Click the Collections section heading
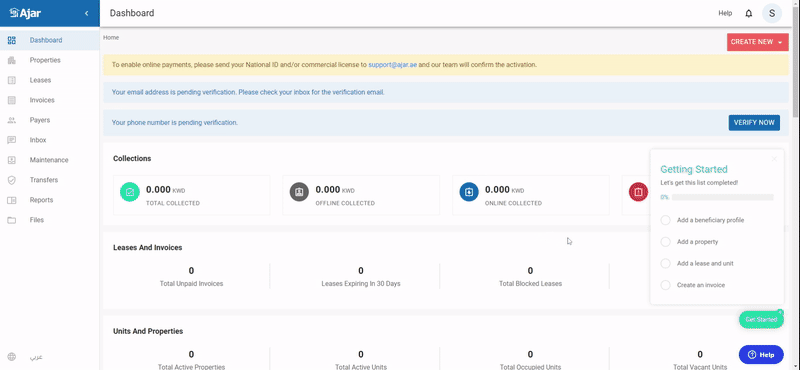The width and height of the screenshot is (800, 370). (132, 159)
